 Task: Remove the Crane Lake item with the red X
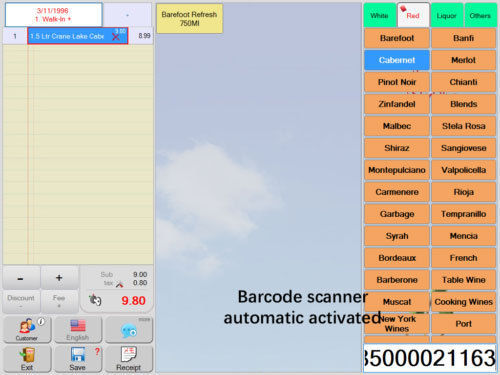point(116,37)
